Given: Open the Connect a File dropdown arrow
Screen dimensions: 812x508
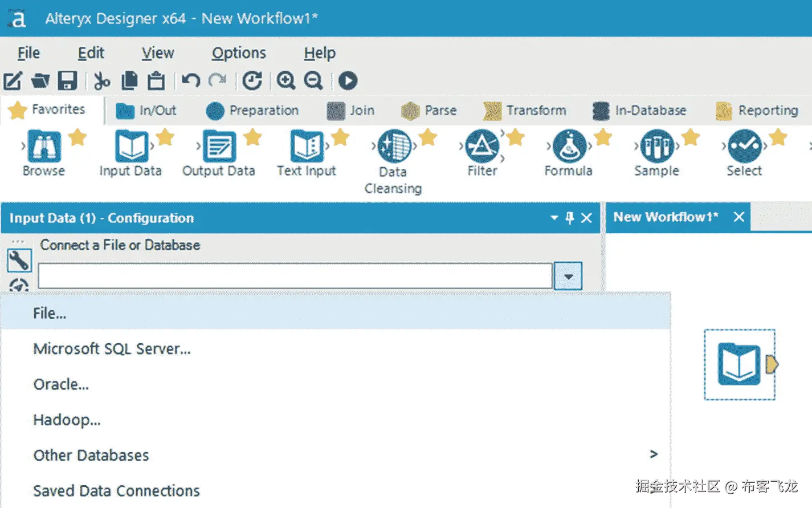Looking at the screenshot, I should (568, 276).
